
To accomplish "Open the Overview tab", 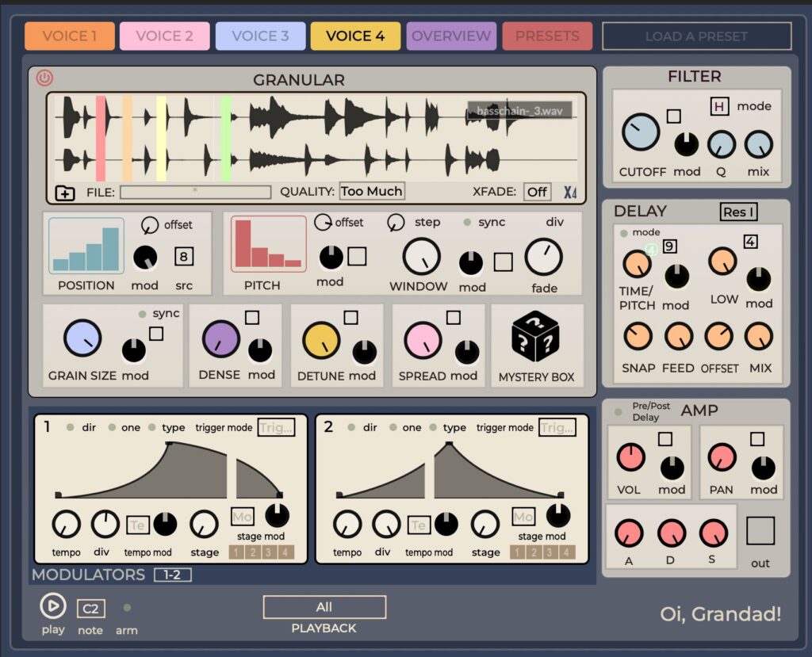I will point(450,36).
